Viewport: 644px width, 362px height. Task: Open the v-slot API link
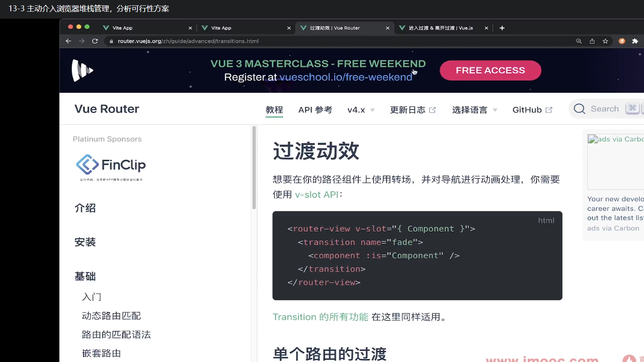(317, 194)
